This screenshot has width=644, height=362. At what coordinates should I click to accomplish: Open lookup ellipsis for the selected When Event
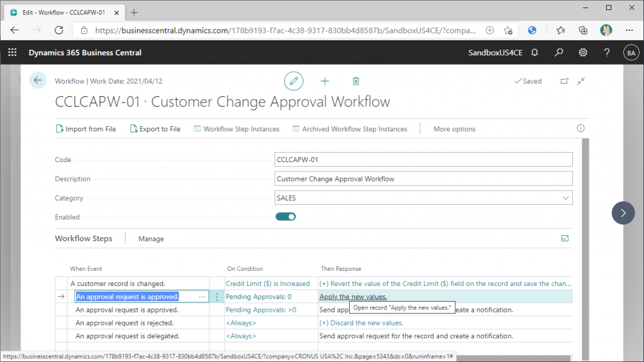click(202, 297)
